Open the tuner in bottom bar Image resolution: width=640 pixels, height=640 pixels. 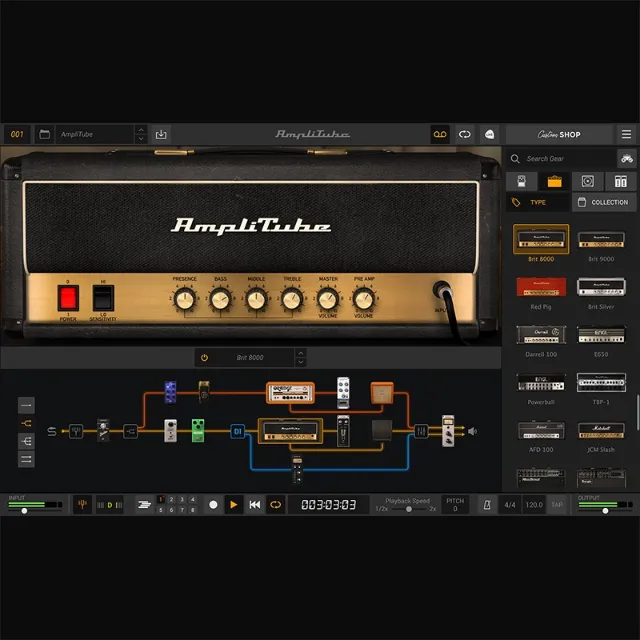(83, 505)
